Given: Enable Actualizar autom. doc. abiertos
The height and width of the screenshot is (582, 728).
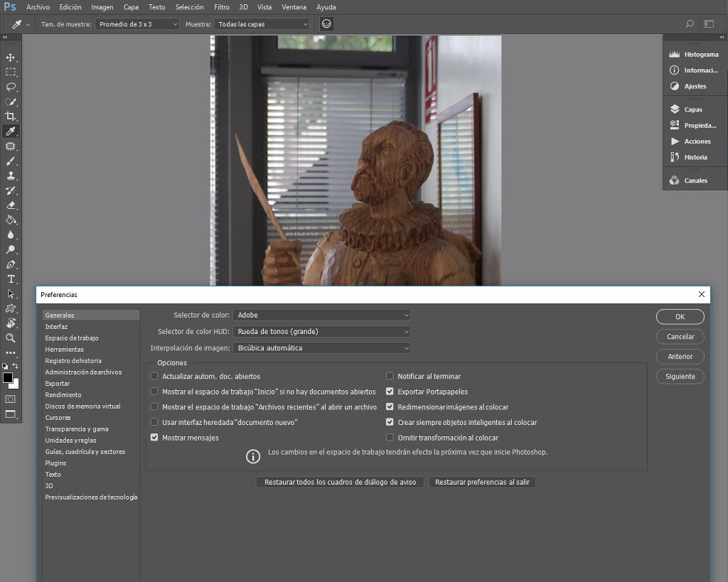Looking at the screenshot, I should (154, 376).
